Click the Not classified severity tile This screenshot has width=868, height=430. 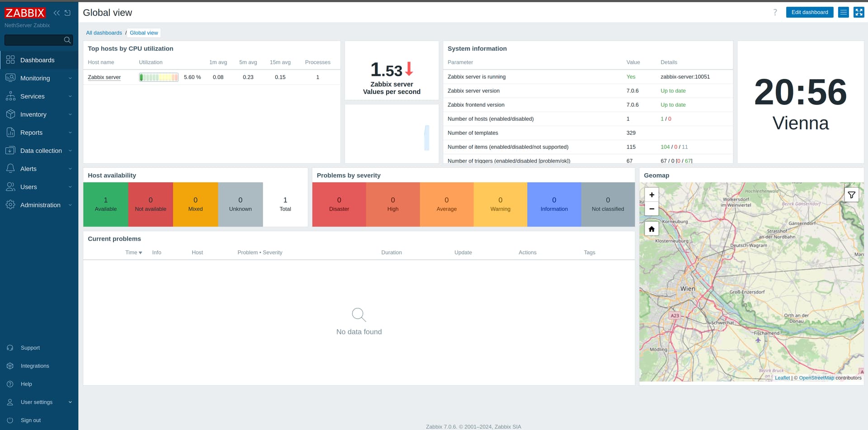(x=608, y=204)
